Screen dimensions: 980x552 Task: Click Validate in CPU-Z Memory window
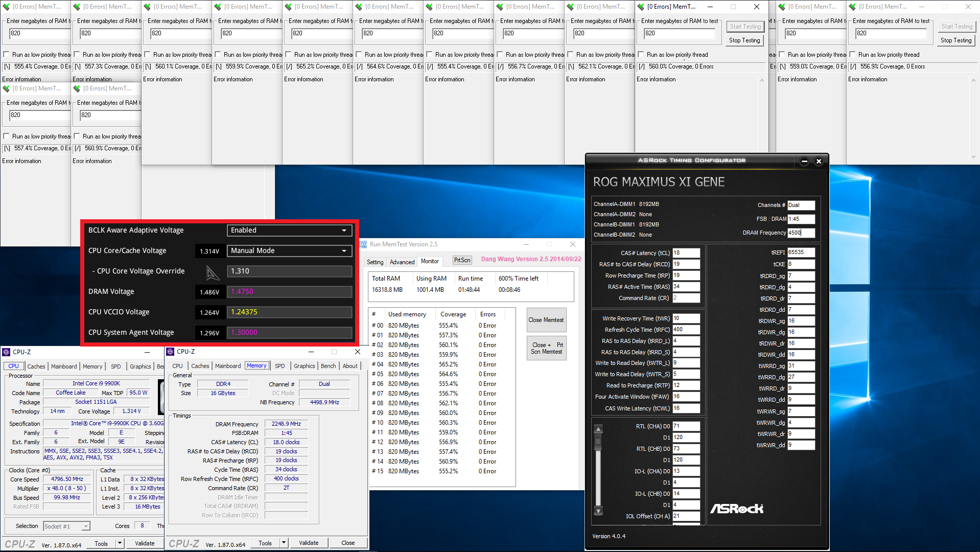point(309,543)
